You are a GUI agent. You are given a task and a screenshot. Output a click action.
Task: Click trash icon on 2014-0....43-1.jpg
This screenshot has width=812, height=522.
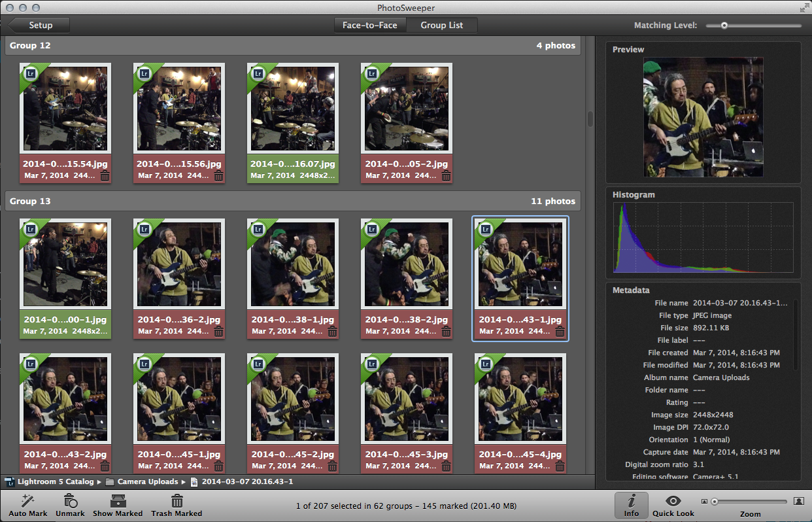(560, 331)
